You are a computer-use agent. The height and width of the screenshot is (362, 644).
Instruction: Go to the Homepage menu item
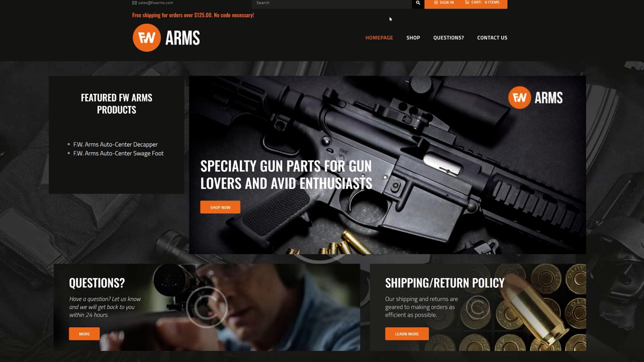pos(379,38)
